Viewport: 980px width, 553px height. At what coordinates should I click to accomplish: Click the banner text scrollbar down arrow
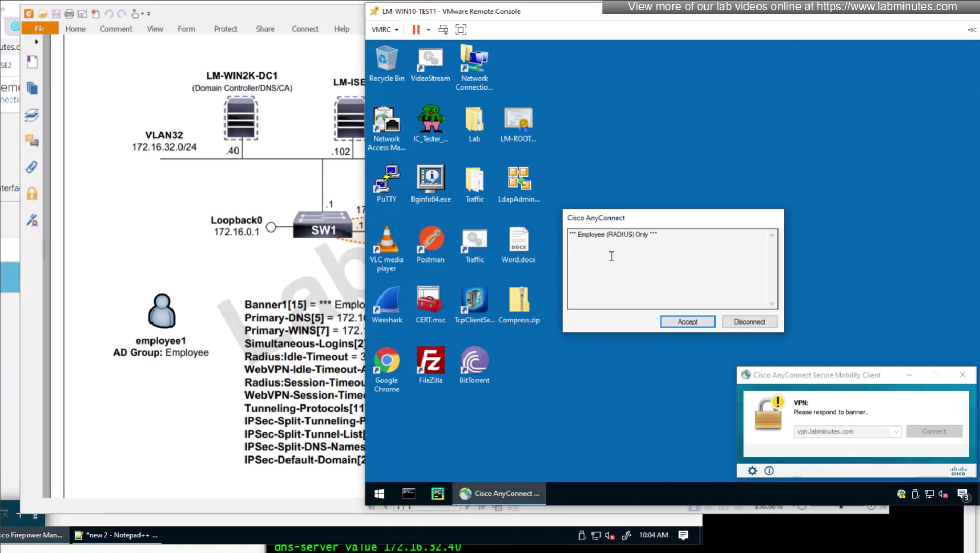(772, 304)
